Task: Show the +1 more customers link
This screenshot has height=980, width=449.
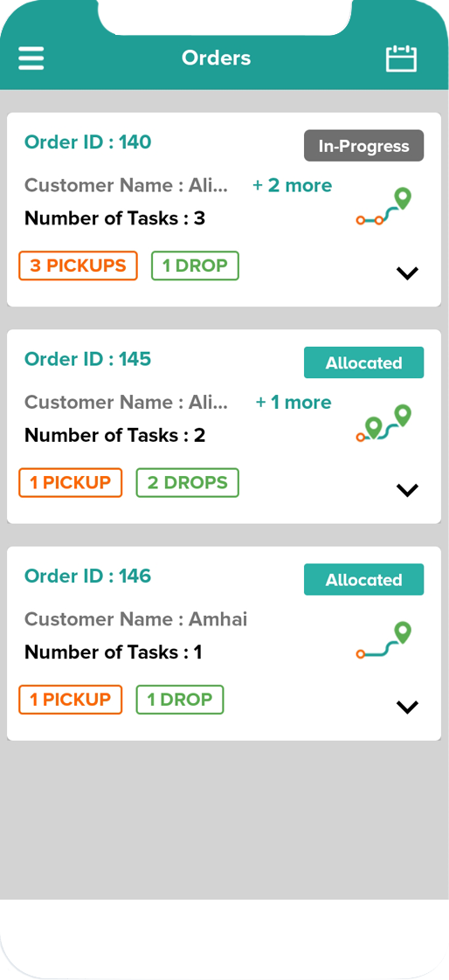Action: coord(294,403)
